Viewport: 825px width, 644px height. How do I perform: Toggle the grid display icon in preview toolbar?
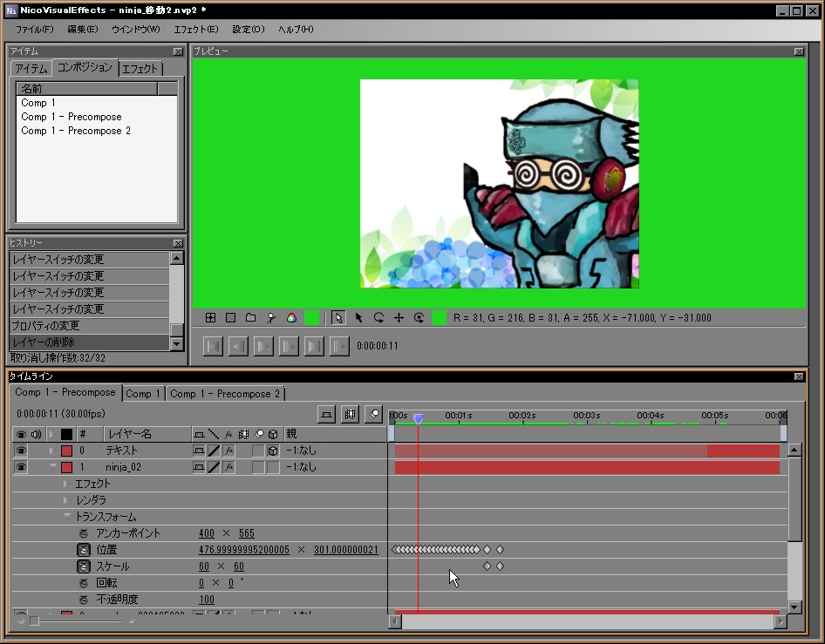[x=210, y=317]
